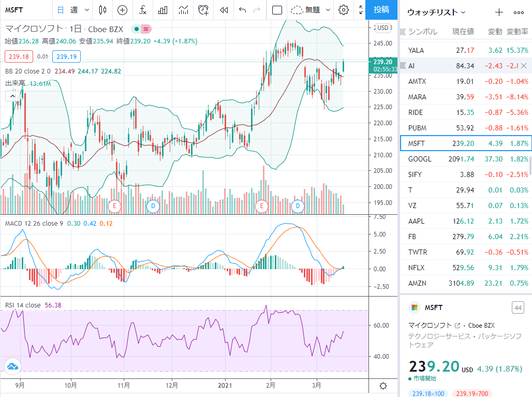Click the compare or add symbol icon

[x=122, y=10]
